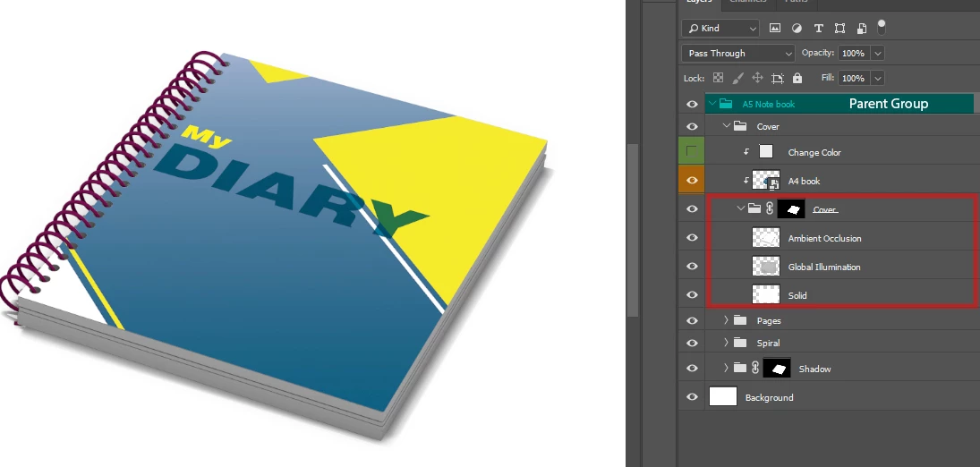The image size is (980, 467).
Task: Open the Kind filter type dropdown
Action: 720,28
